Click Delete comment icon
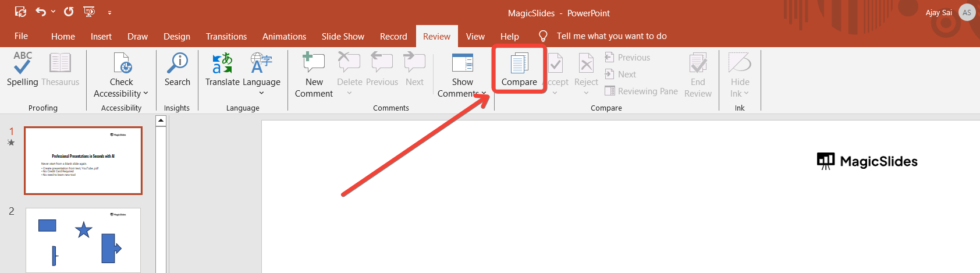This screenshot has height=273, width=980. pos(349,62)
